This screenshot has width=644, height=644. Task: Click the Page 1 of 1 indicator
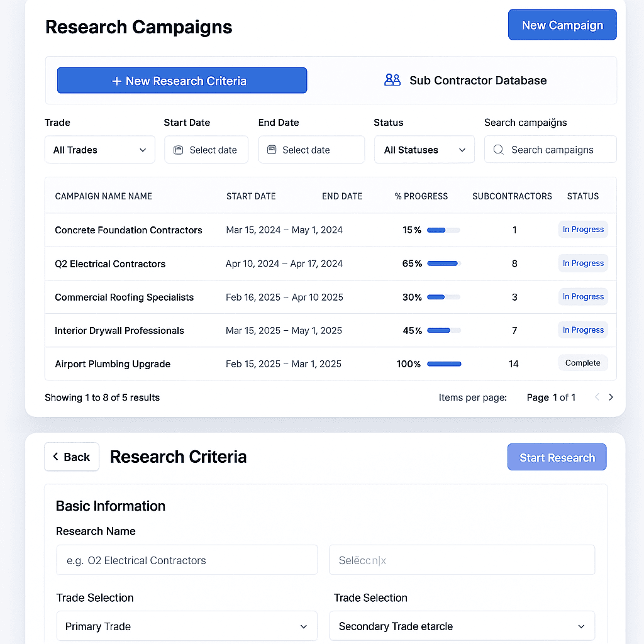551,397
